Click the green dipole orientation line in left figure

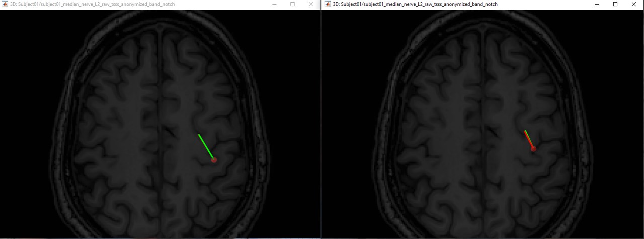205,146
